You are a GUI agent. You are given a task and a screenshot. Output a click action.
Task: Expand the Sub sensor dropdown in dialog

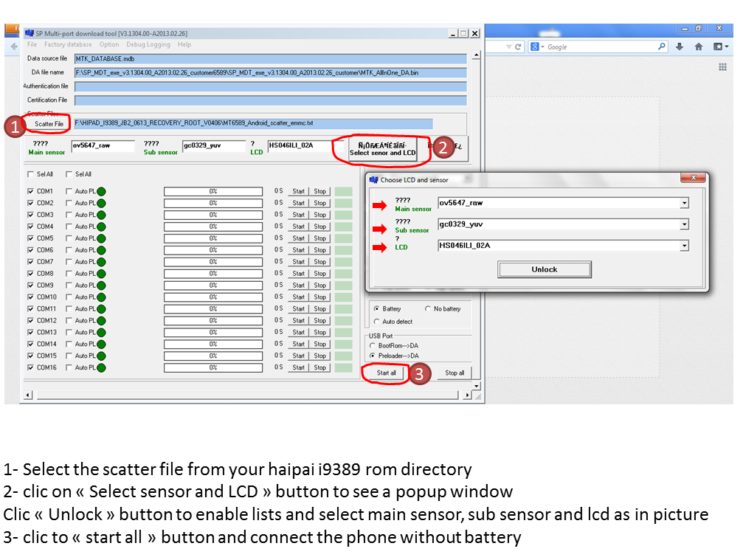(684, 224)
